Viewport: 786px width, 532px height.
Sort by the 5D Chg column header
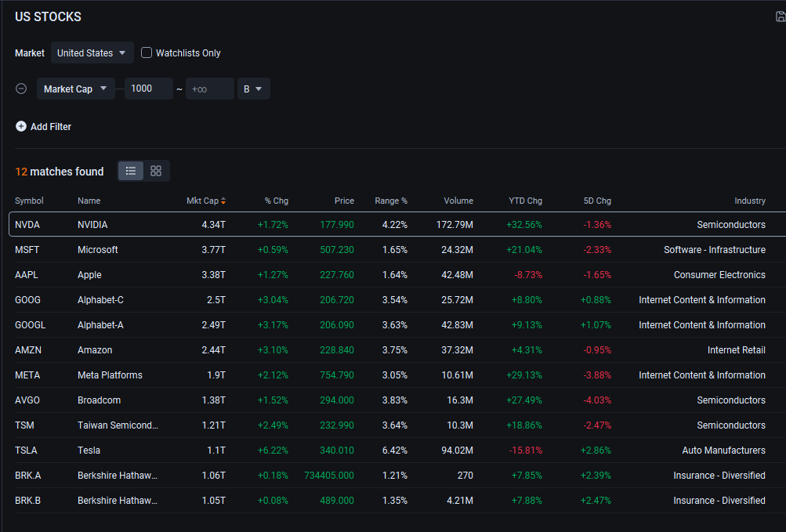(x=597, y=201)
